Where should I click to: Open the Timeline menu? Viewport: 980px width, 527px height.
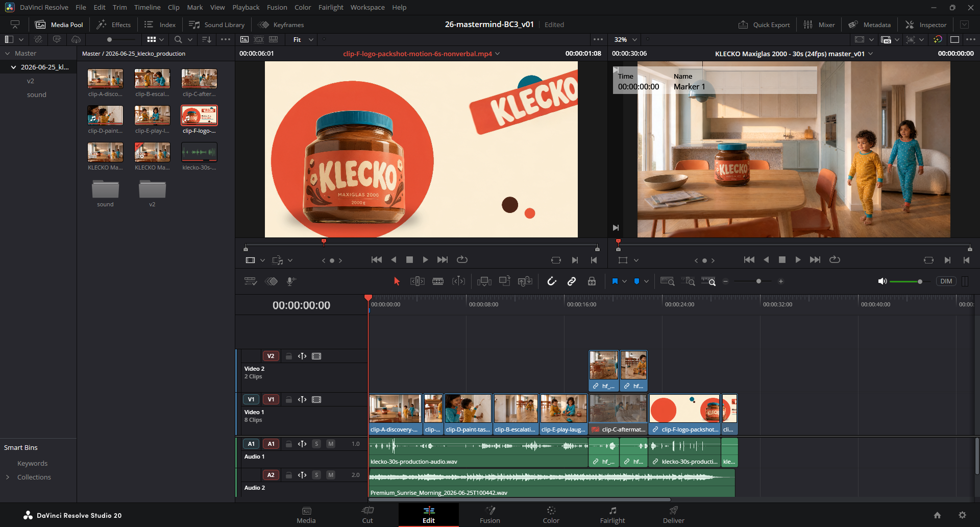[147, 7]
